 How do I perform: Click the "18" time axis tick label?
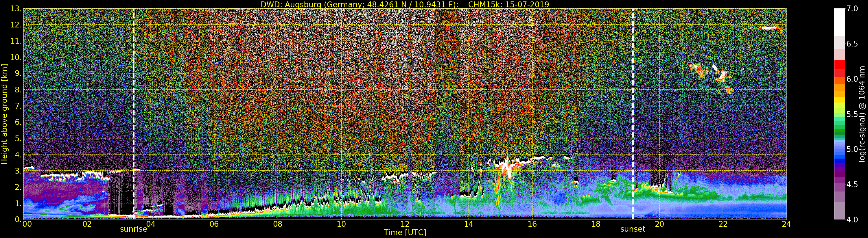pyautogui.click(x=596, y=224)
